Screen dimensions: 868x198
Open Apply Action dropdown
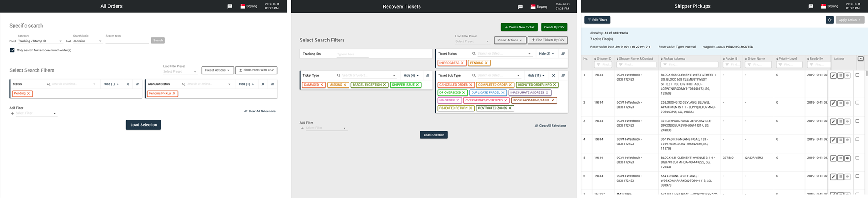pyautogui.click(x=850, y=20)
